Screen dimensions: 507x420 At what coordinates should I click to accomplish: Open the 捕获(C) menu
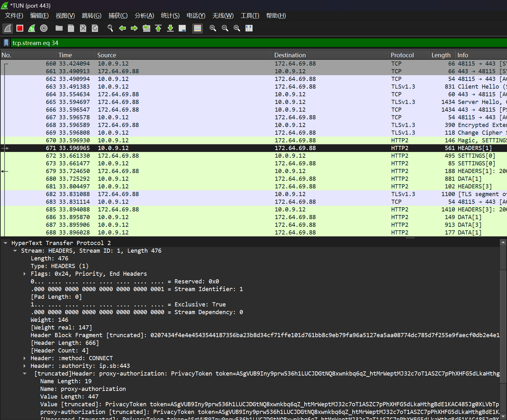click(x=118, y=16)
